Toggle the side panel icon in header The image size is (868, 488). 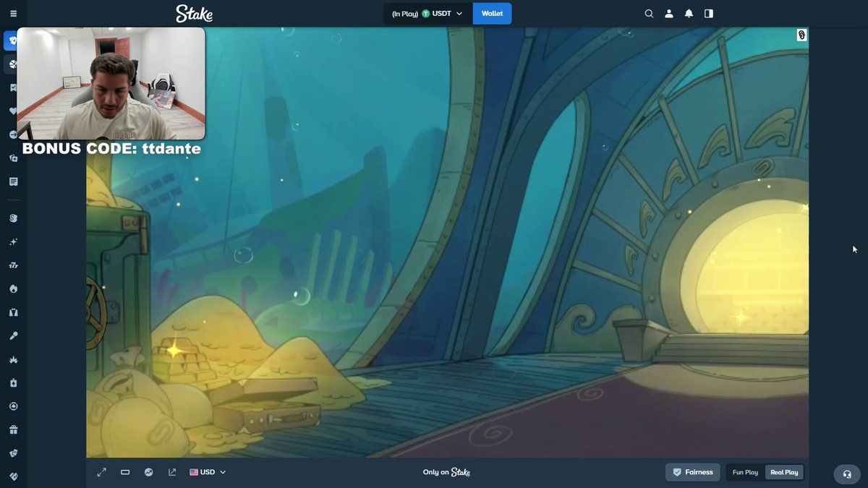click(x=709, y=14)
